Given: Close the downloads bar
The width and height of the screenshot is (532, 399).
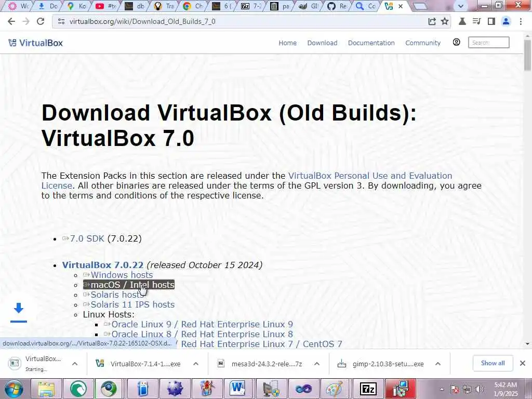Looking at the screenshot, I should 523,363.
